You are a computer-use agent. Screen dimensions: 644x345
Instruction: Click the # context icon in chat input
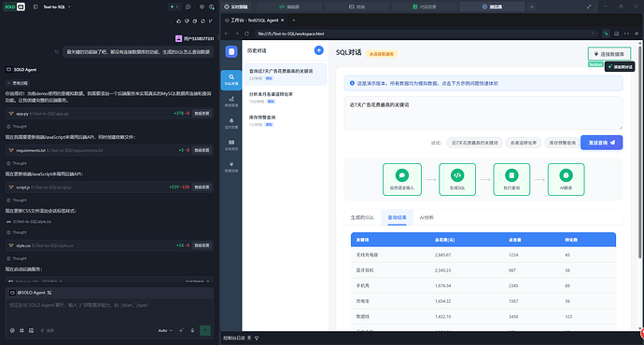tap(21, 330)
